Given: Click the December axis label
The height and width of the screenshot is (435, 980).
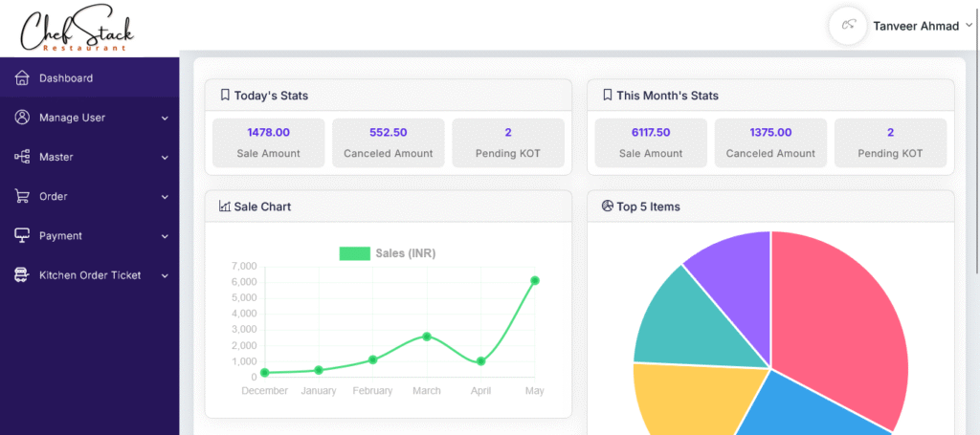Looking at the screenshot, I should [x=264, y=391].
